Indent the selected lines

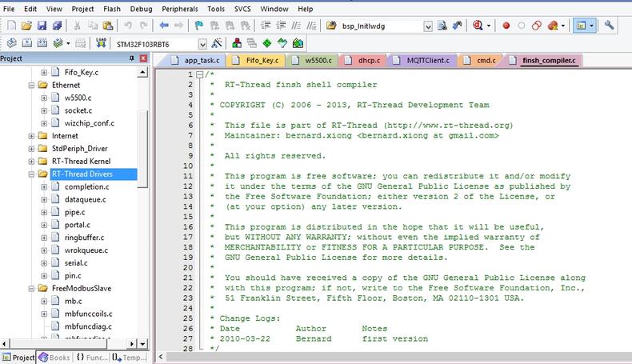(266, 26)
